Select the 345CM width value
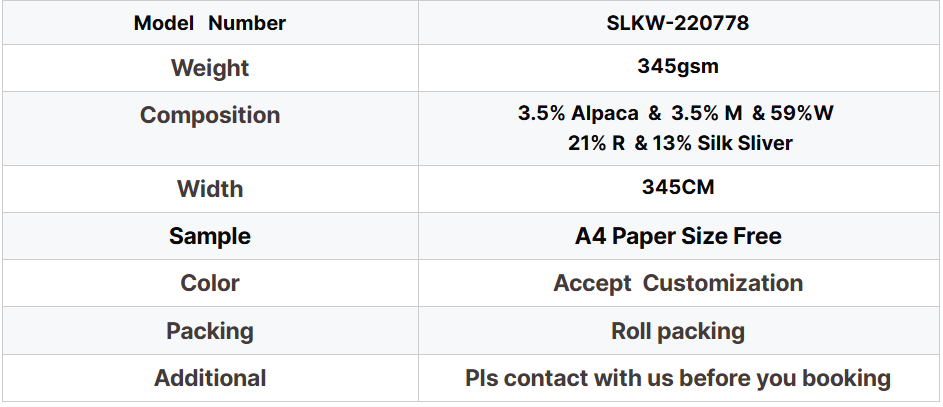This screenshot has width=943, height=407. pos(677,187)
